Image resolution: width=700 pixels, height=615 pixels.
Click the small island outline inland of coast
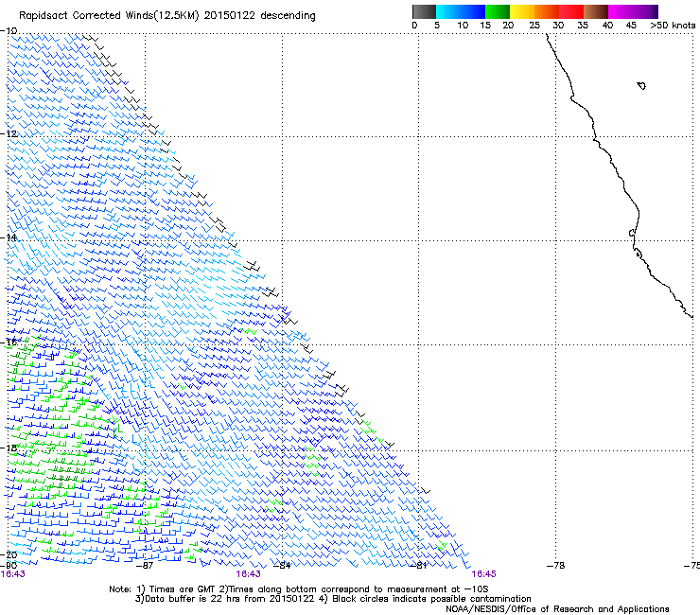tap(641, 85)
